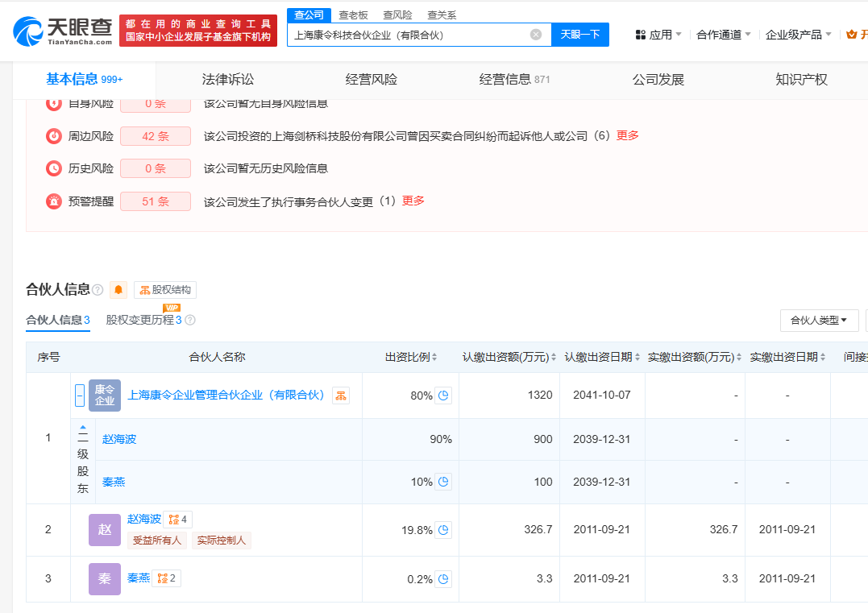Open the 公司发展 navigation tab

658,80
